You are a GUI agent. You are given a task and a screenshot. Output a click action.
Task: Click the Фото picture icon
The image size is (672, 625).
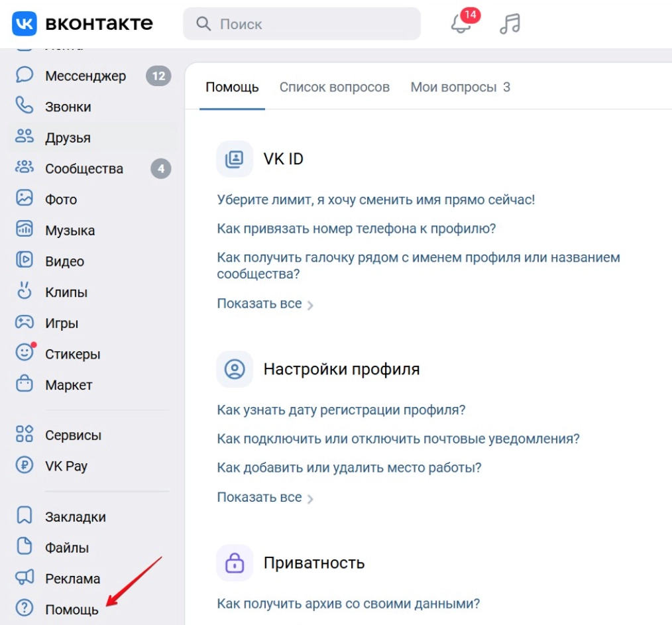pyautogui.click(x=25, y=198)
